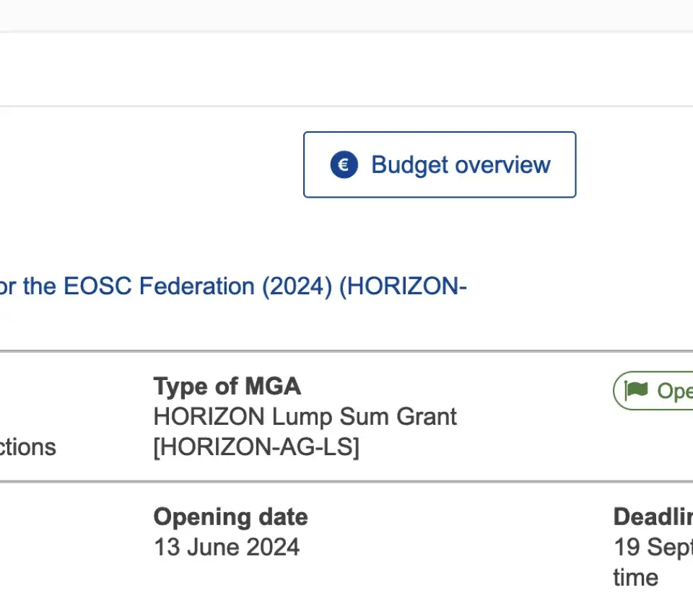This screenshot has width=693, height=616.
Task: Open the EOSC Federation (2024) topic link
Action: pyautogui.click(x=232, y=286)
